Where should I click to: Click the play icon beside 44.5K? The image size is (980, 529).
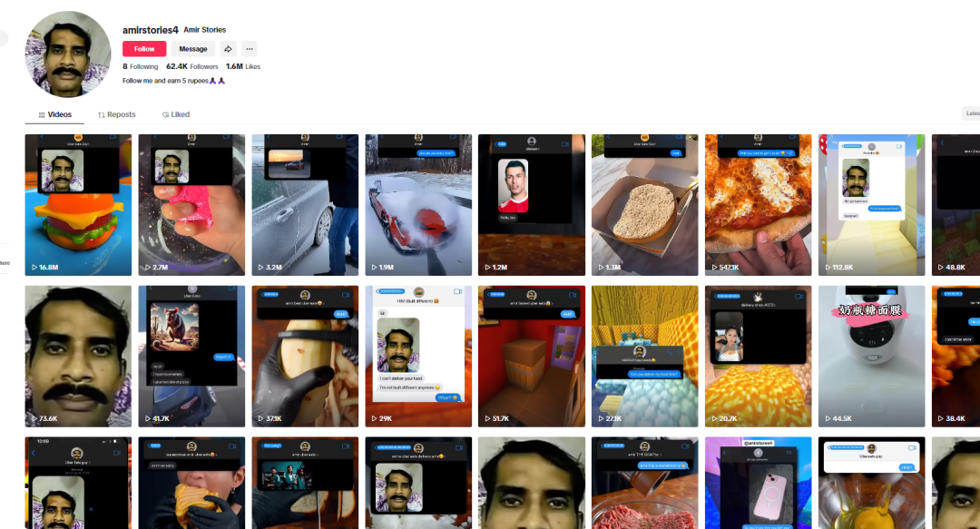coord(828,418)
